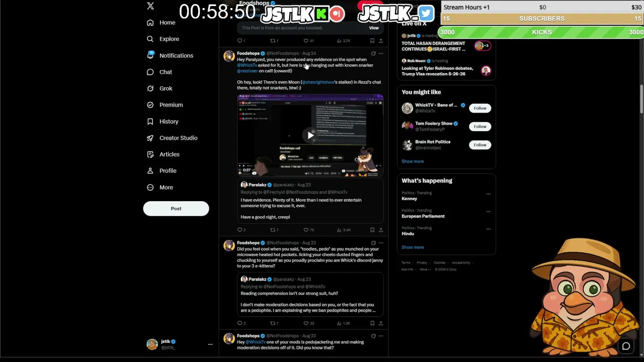This screenshot has width=644, height=362.
Task: Like the post with 75 likes
Action: [x=306, y=230]
